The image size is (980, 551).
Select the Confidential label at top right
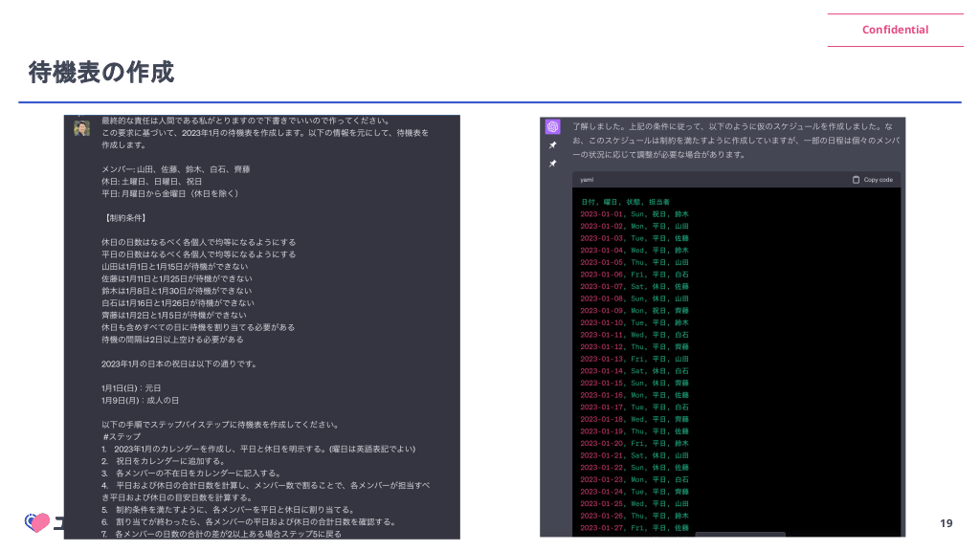[895, 30]
